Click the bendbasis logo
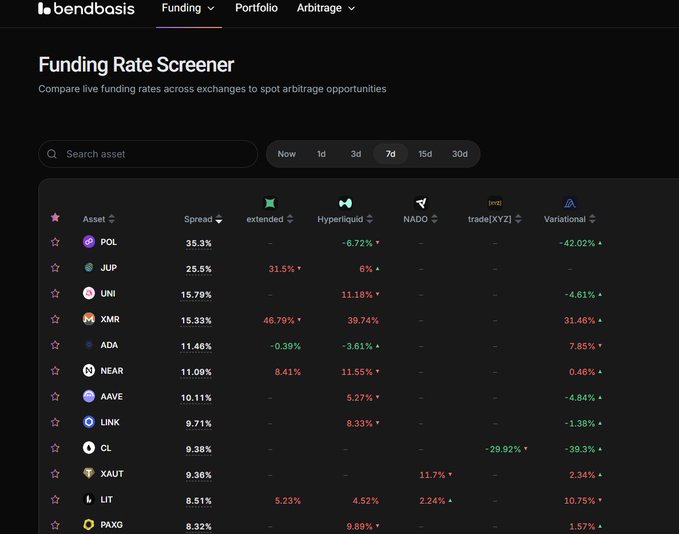This screenshot has width=679, height=534. point(86,8)
